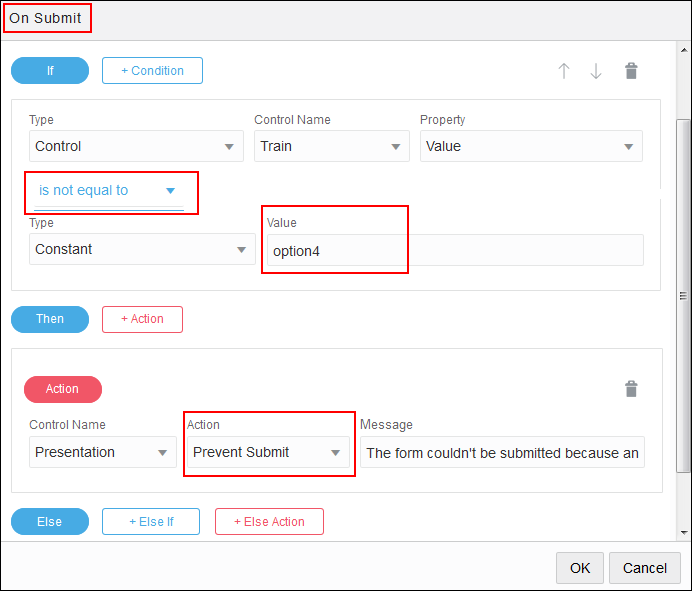The width and height of the screenshot is (692, 591).
Task: Delete the Action block with trash icon
Action: (631, 389)
